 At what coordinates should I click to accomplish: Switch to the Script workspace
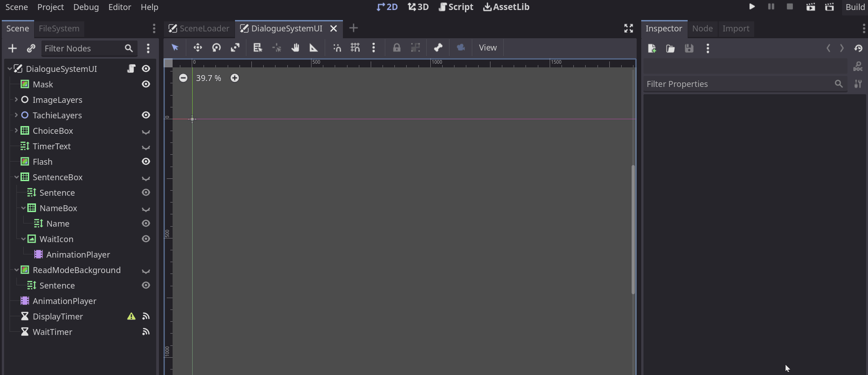pyautogui.click(x=456, y=7)
